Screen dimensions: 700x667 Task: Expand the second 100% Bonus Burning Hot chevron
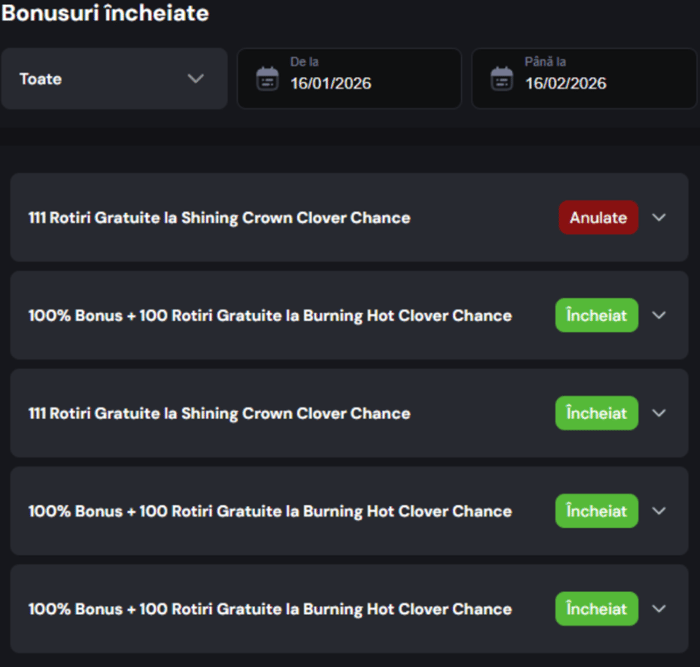(659, 511)
